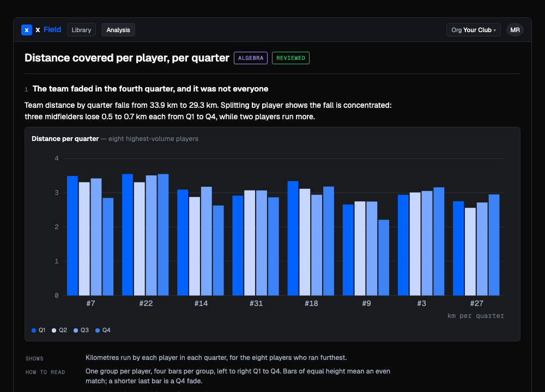Click the Q1 legend color dot
Image resolution: width=545 pixels, height=392 pixels.
pyautogui.click(x=34, y=330)
